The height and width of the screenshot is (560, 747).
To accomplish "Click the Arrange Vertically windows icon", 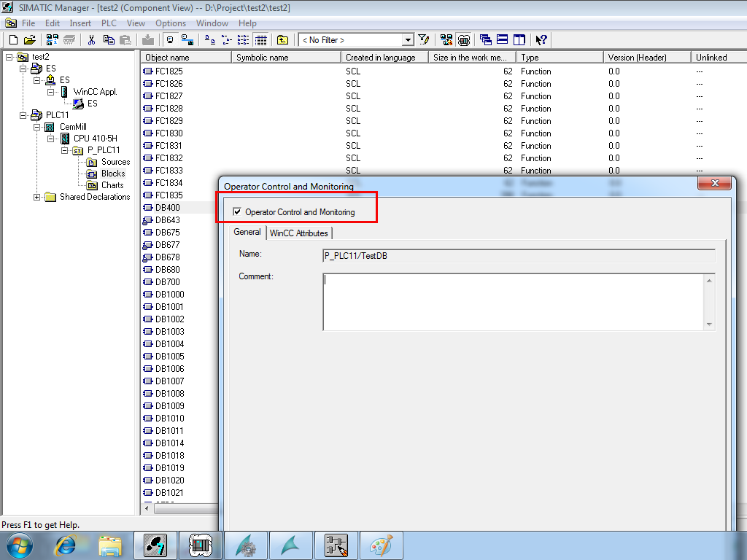I will click(519, 40).
